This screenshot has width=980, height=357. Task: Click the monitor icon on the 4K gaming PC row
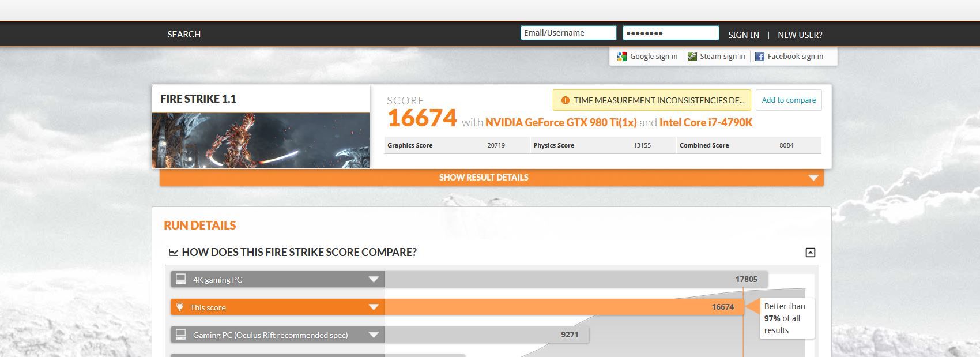tap(180, 279)
